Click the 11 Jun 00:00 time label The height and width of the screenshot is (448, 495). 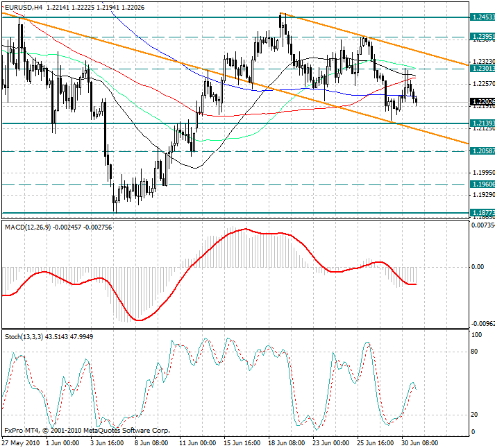click(x=198, y=443)
